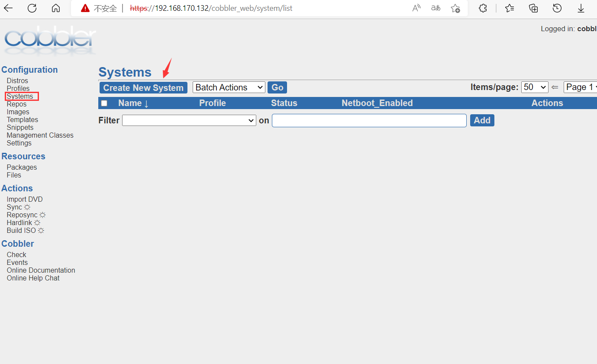Screen dimensions: 597x364
Task: Sort the table by Name column
Action: pyautogui.click(x=133, y=103)
